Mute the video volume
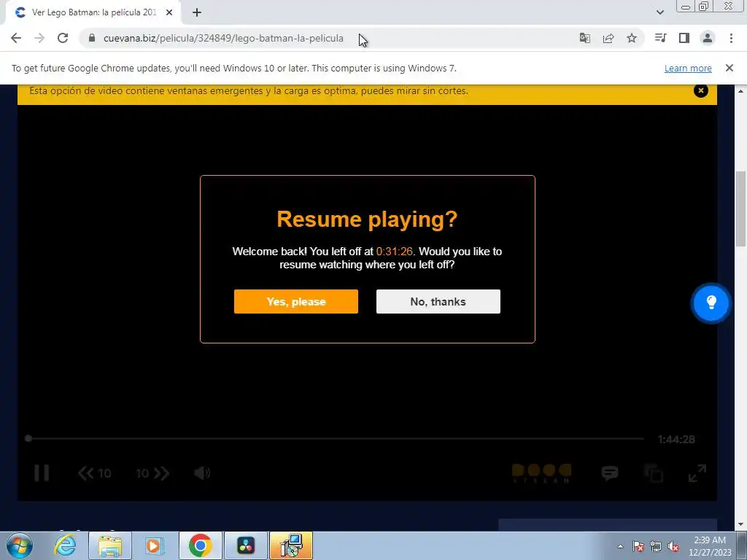This screenshot has height=560, width=747. [202, 472]
